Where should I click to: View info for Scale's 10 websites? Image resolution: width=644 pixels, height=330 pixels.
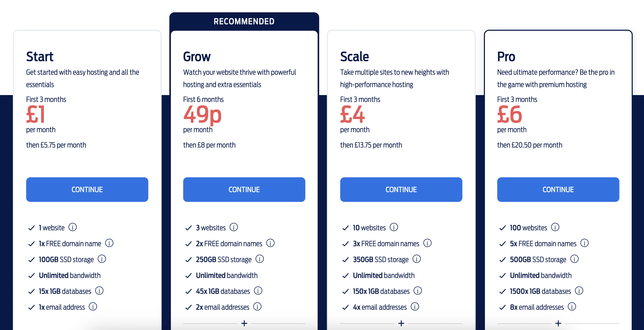tap(394, 227)
